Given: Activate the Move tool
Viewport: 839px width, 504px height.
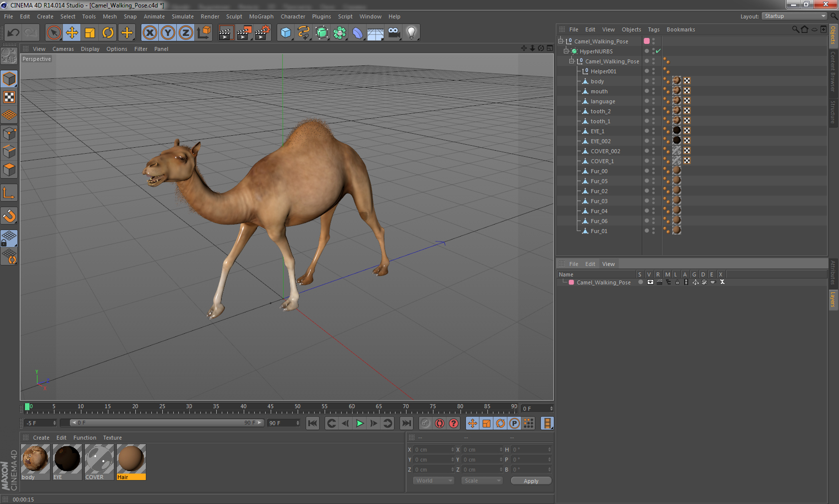Looking at the screenshot, I should (x=72, y=33).
